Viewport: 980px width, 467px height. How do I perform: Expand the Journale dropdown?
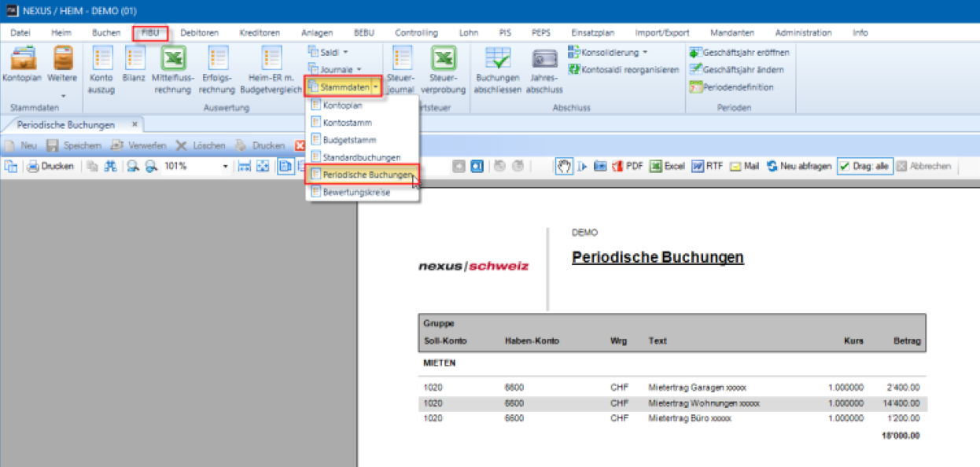point(335,69)
